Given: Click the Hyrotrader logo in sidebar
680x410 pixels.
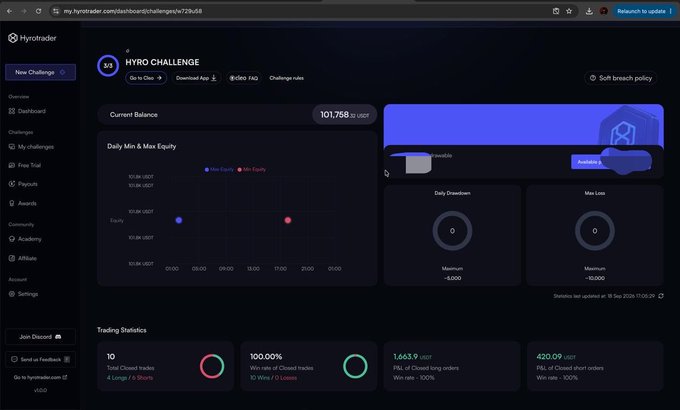Looking at the screenshot, I should [x=32, y=38].
